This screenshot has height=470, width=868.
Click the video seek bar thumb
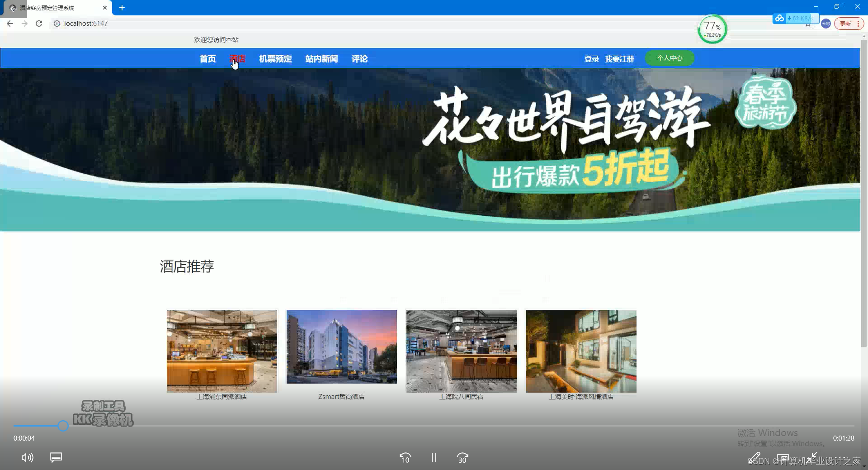pos(63,426)
